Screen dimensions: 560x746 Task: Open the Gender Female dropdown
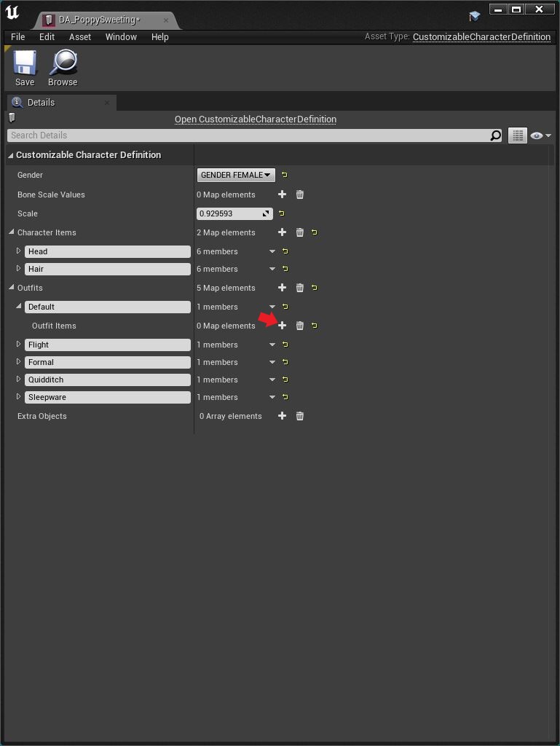(236, 175)
